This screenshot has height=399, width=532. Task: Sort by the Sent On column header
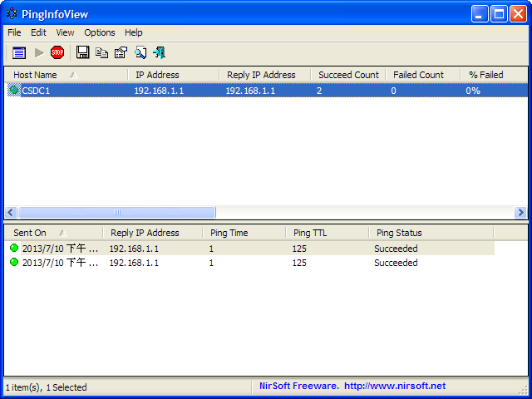54,233
